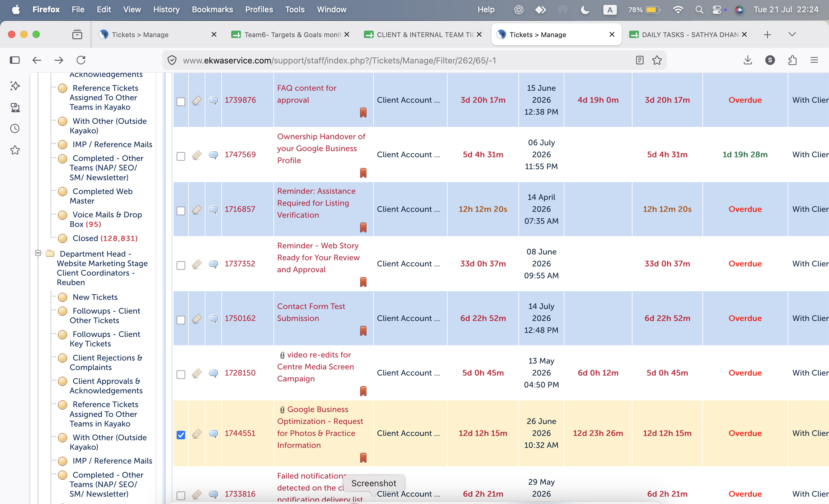This screenshot has width=829, height=504.
Task: Open Followups - Client Key Tickets
Action: (105, 339)
